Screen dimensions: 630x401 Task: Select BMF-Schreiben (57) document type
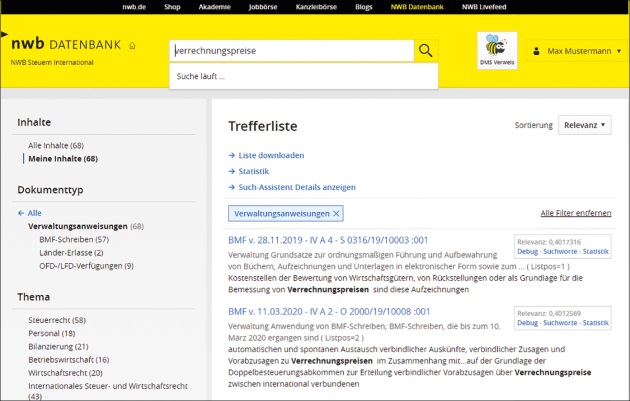tap(73, 240)
